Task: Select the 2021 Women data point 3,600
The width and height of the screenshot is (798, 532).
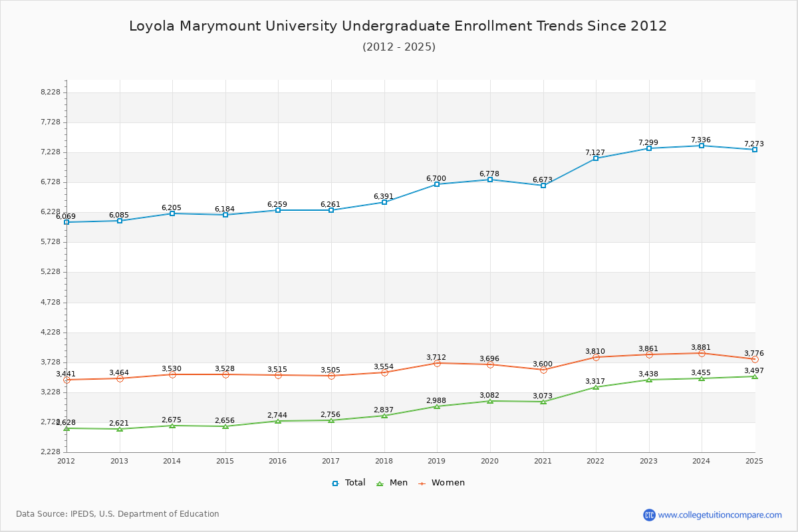Action: [543, 370]
